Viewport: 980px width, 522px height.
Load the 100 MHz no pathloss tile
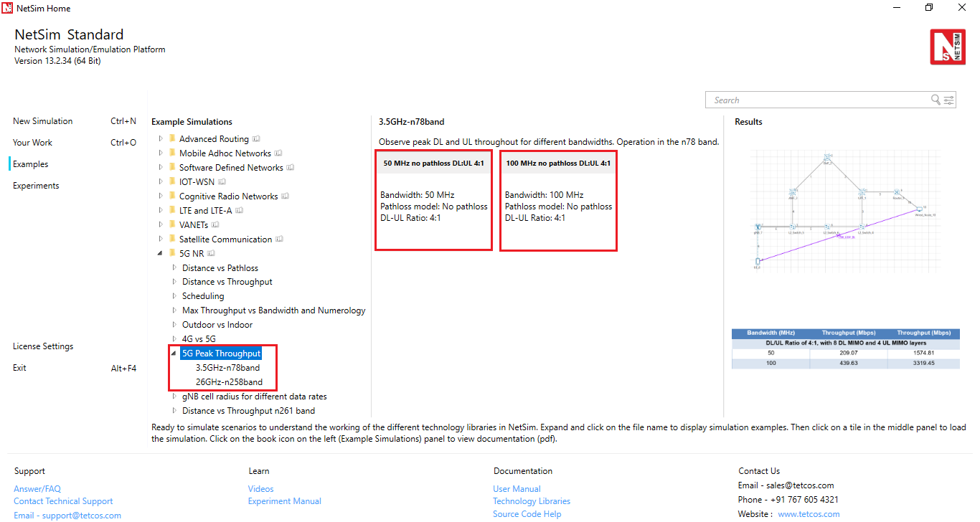558,200
